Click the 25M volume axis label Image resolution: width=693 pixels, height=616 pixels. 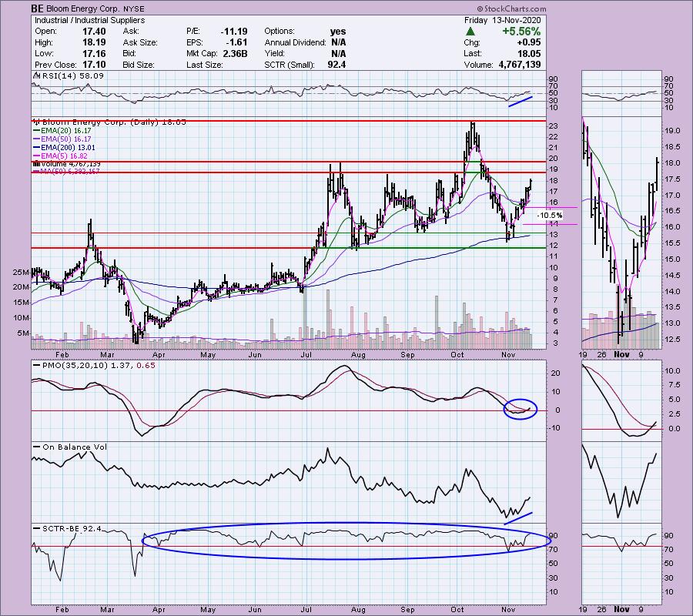(x=21, y=273)
